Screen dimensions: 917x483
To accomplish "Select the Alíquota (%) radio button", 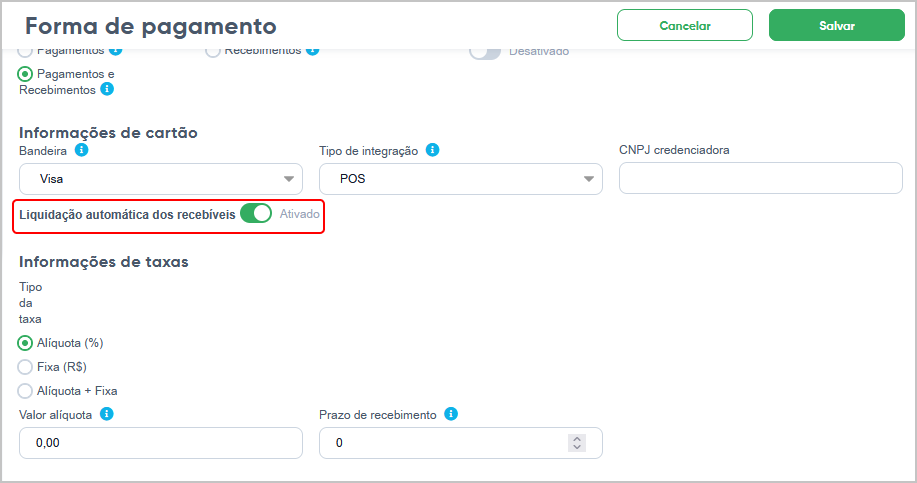I will tap(25, 343).
